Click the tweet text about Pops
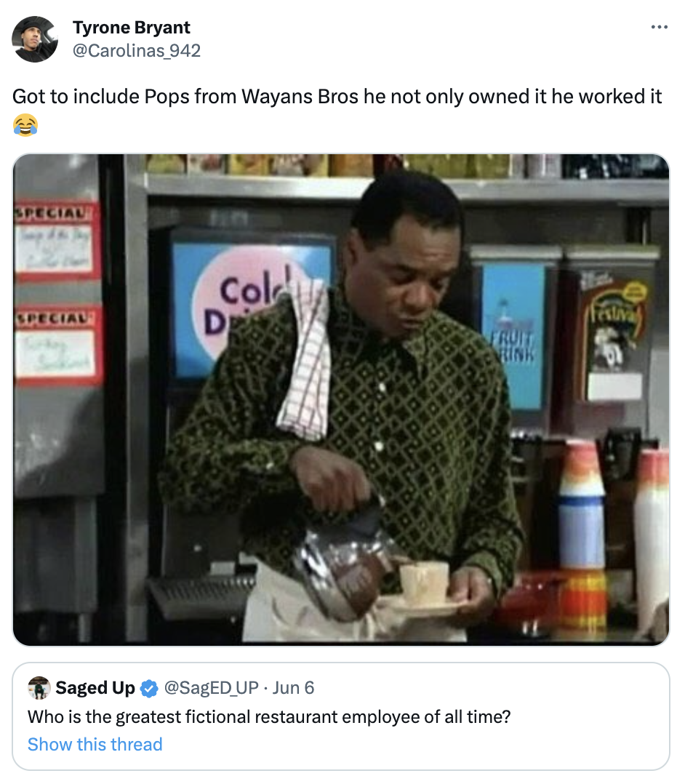This screenshot has height=784, width=685. pos(337,97)
